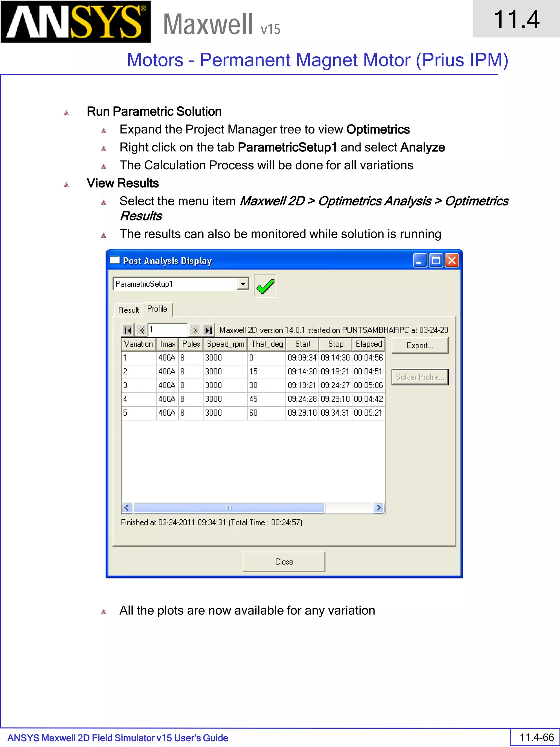Viewport: 560px width, 747px height.
Task: Click the Poles column header
Action: point(191,344)
